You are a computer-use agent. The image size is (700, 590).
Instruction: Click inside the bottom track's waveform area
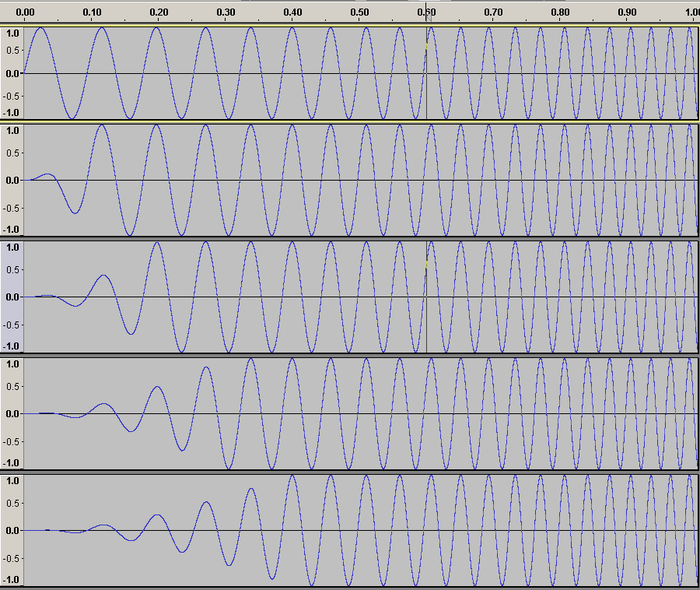point(361,530)
